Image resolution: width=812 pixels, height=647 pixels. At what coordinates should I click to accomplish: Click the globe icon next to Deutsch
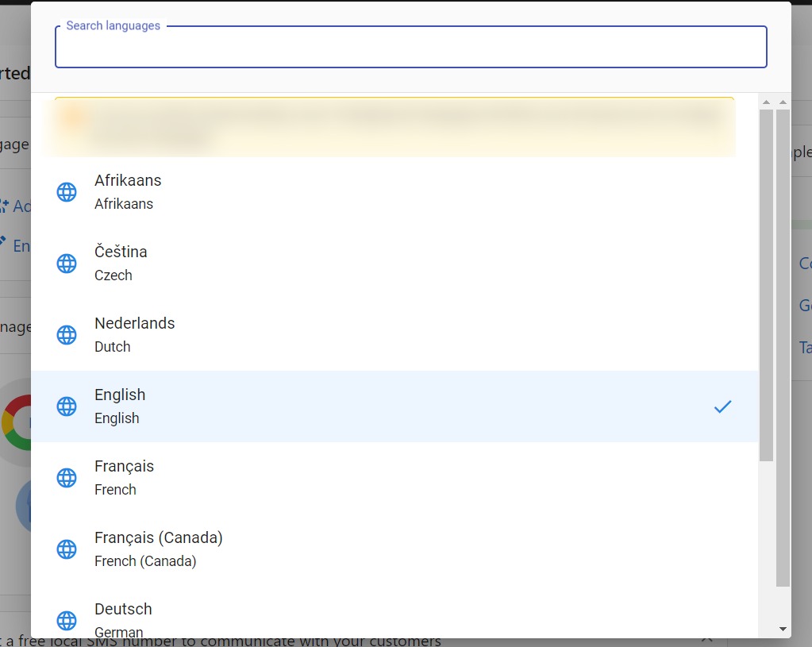click(x=67, y=620)
